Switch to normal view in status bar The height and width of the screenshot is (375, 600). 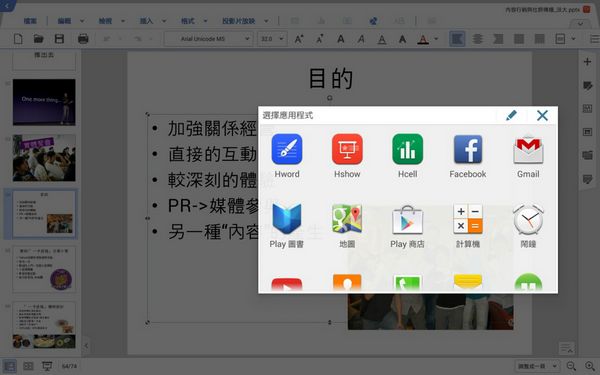[10, 366]
